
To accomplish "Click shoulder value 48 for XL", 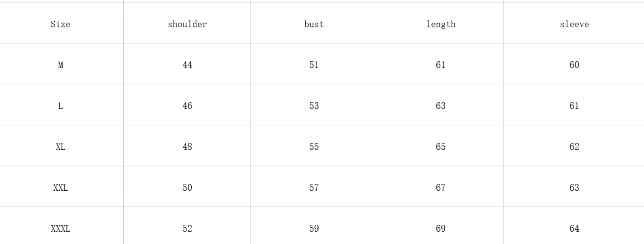I will pyautogui.click(x=187, y=147).
